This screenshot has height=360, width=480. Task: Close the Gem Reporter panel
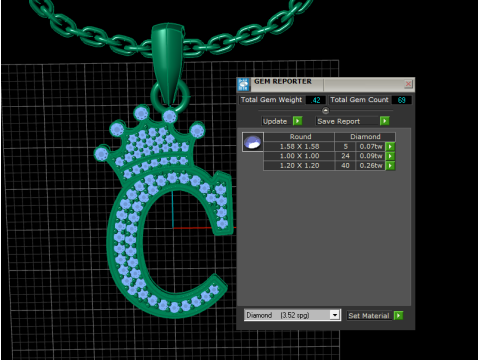[408, 84]
